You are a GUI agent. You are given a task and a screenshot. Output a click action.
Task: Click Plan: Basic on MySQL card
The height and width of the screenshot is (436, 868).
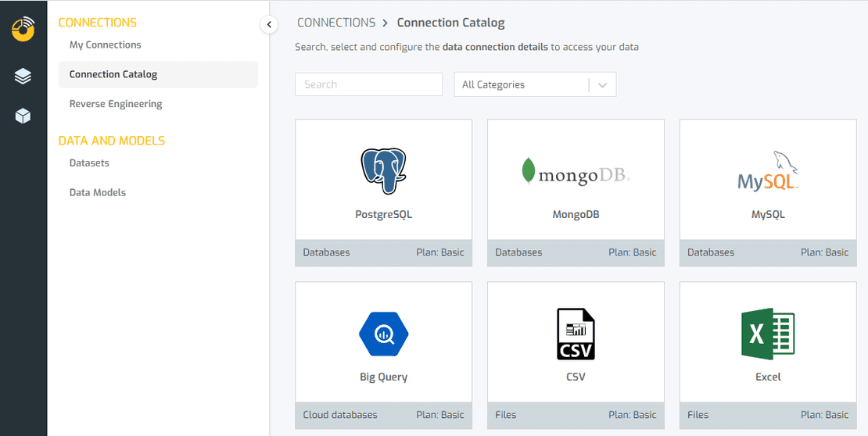824,252
